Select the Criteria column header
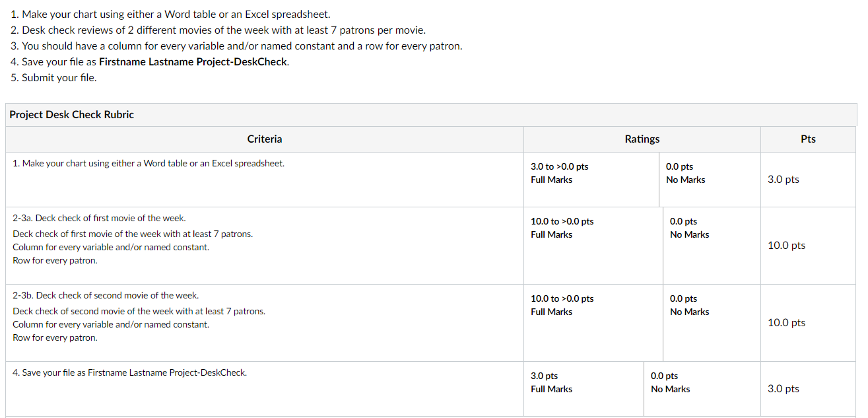Screen dimensions: 868x418 (264, 139)
